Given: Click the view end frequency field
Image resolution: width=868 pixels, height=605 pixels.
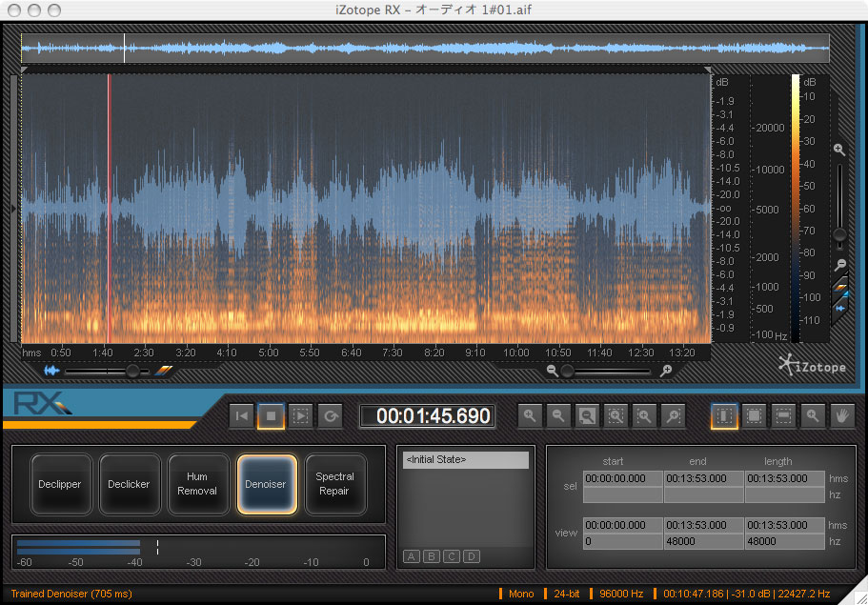Looking at the screenshot, I should point(703,541).
